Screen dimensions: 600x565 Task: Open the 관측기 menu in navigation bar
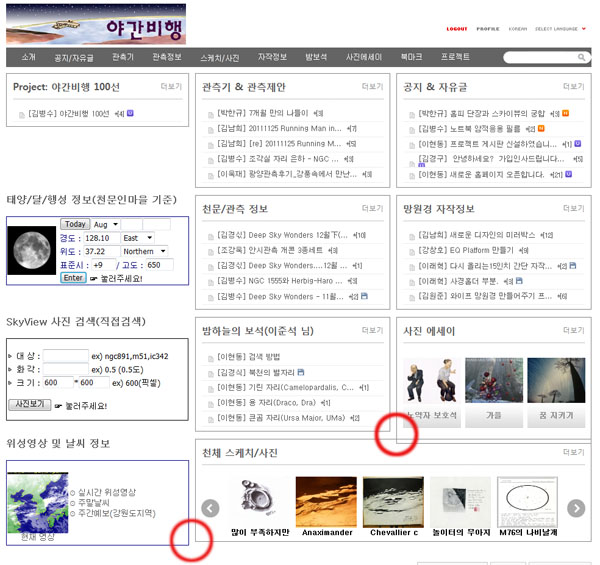(x=124, y=58)
